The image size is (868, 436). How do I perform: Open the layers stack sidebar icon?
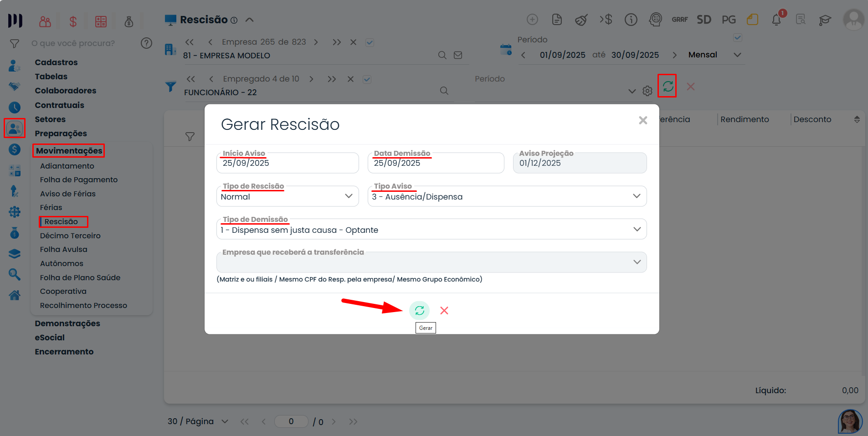click(x=15, y=254)
